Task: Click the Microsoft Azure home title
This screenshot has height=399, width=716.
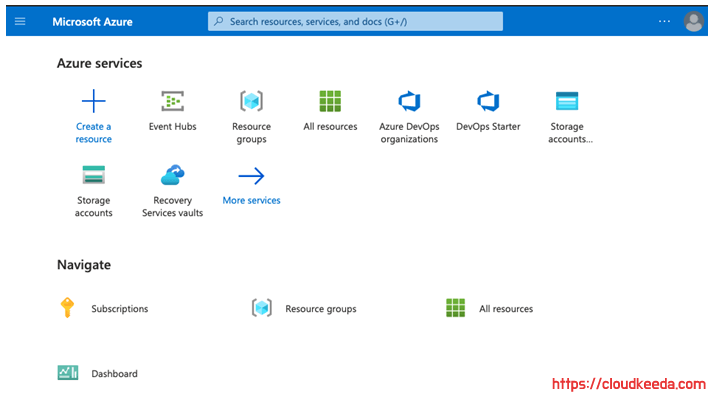Action: [92, 21]
